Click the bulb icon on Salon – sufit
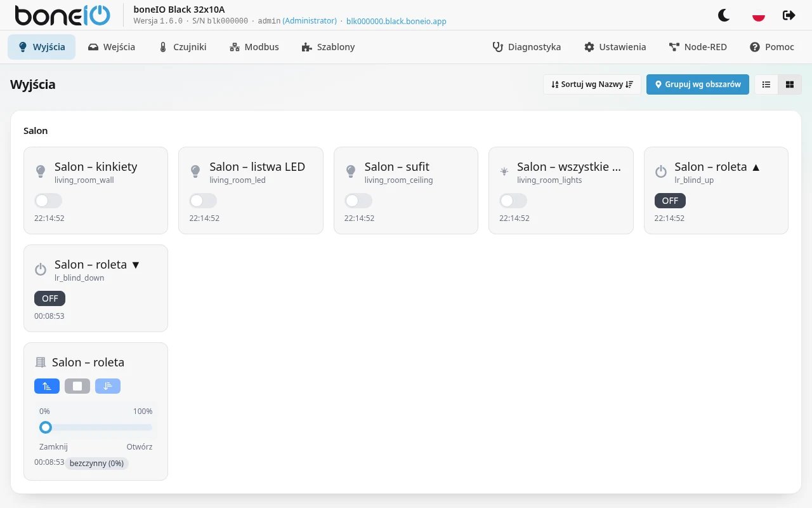This screenshot has height=508, width=812. coord(351,171)
